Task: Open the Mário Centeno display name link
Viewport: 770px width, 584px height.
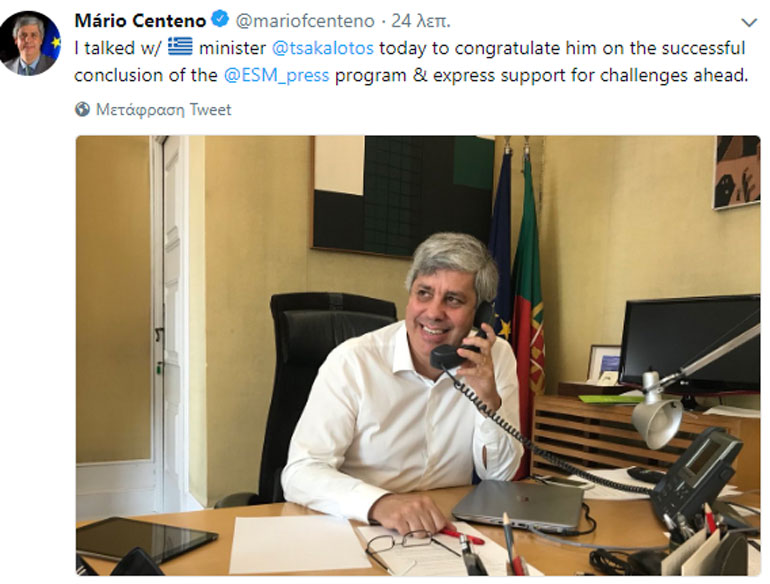Action: click(x=140, y=21)
